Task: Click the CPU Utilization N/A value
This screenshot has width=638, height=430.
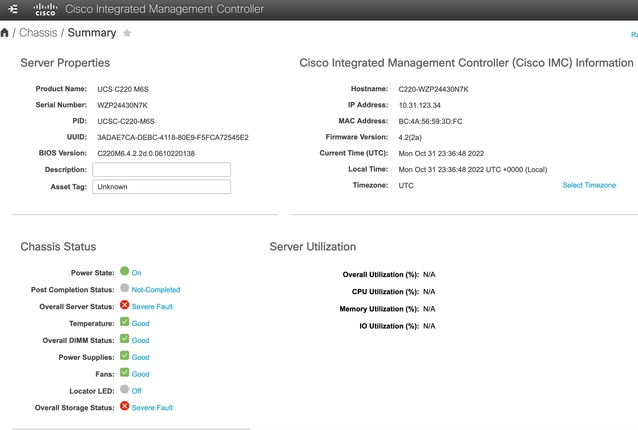Action: coord(429,292)
